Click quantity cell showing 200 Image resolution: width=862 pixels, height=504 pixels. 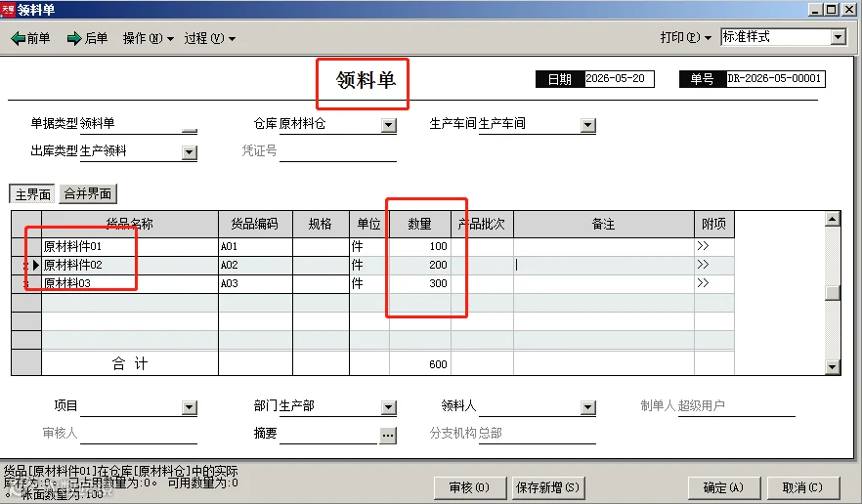tap(420, 265)
